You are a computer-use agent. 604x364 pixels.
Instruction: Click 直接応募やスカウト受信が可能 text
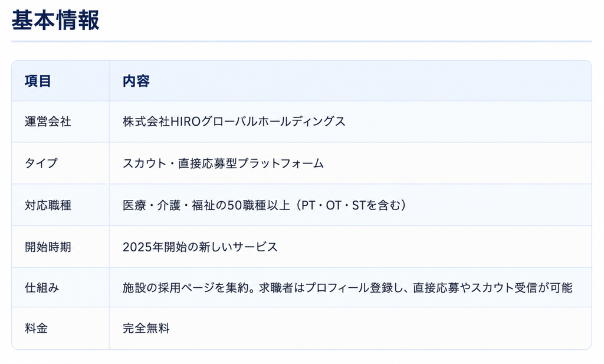[x=493, y=288]
